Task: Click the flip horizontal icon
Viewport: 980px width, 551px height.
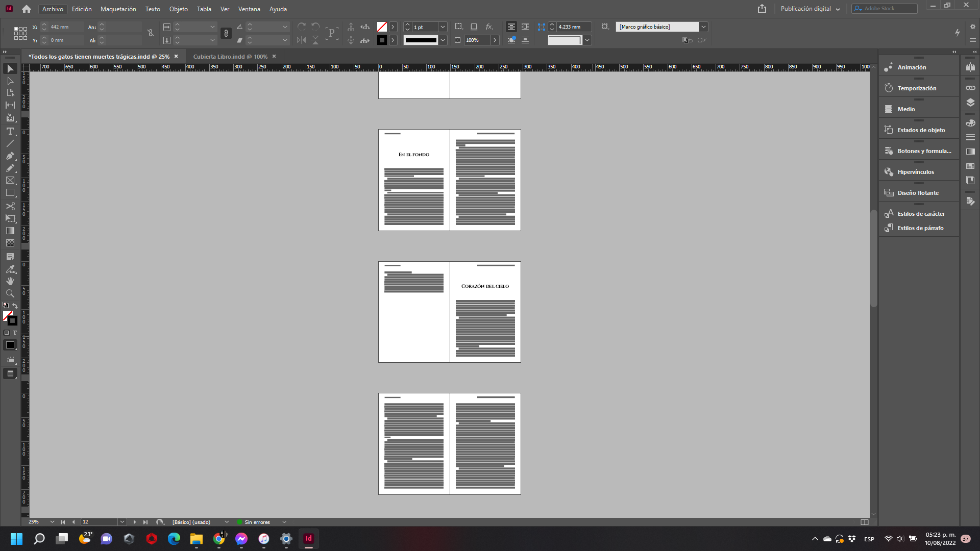Action: 302,40
